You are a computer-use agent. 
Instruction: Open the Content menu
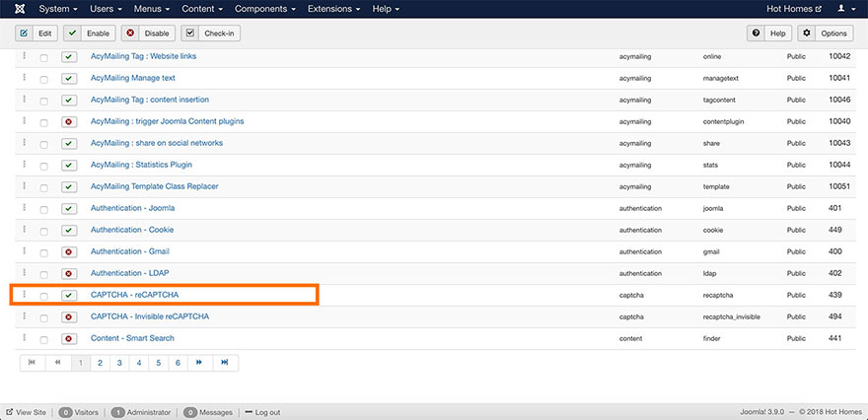tap(202, 9)
